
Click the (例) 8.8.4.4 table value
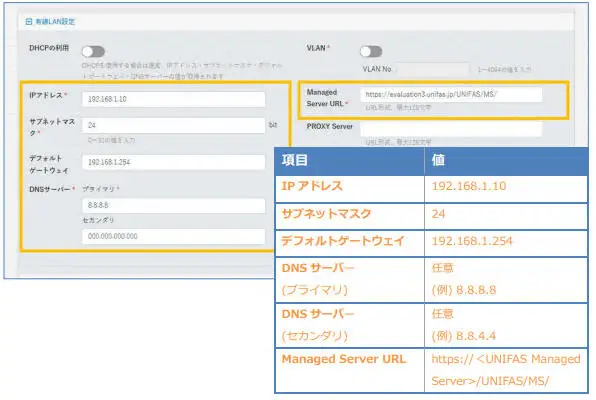[464, 336]
